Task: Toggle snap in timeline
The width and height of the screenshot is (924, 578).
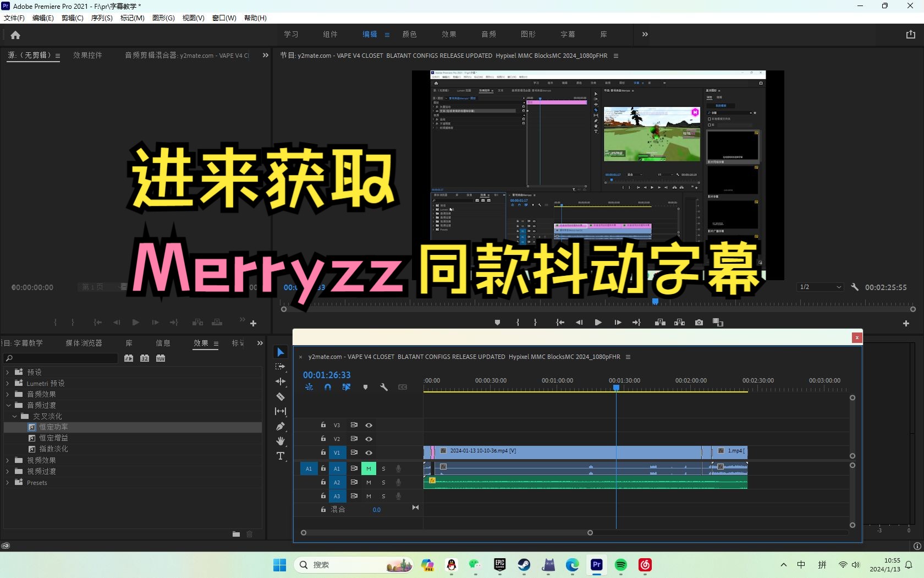Action: pyautogui.click(x=328, y=387)
